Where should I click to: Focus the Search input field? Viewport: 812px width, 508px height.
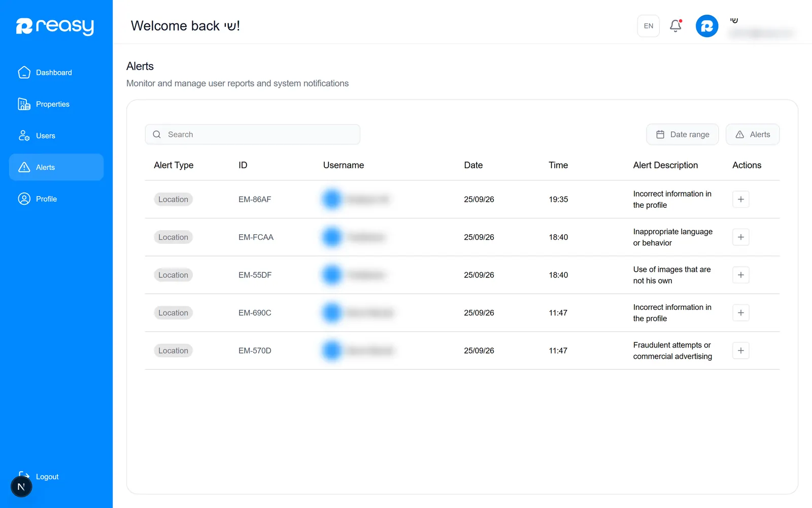[x=253, y=135]
